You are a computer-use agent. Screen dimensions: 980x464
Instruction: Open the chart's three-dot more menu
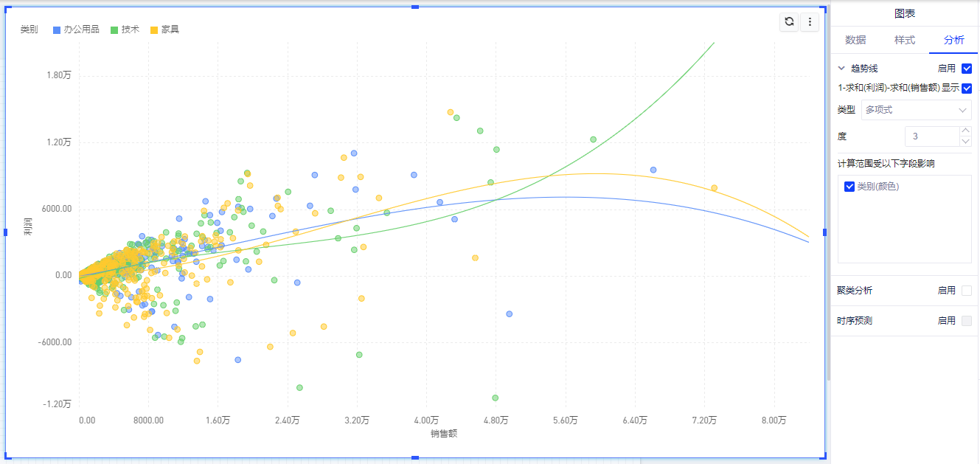[x=810, y=22]
